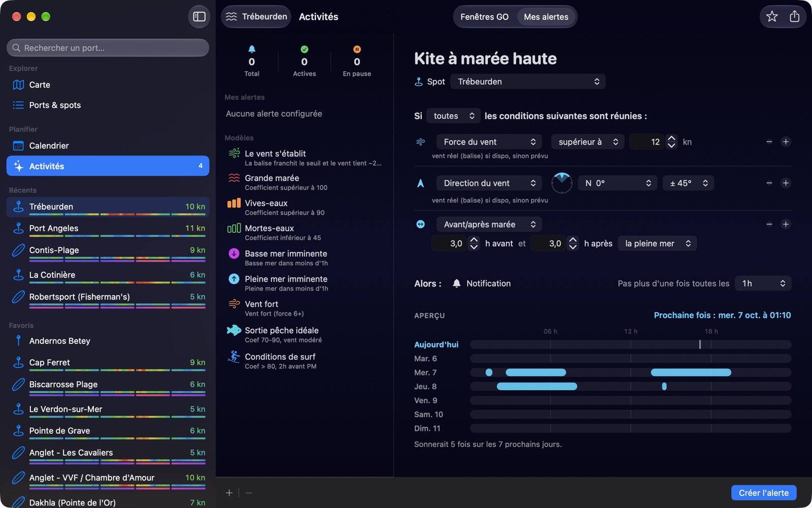Switch to Mes alertes segment
The image size is (812, 508).
546,17
